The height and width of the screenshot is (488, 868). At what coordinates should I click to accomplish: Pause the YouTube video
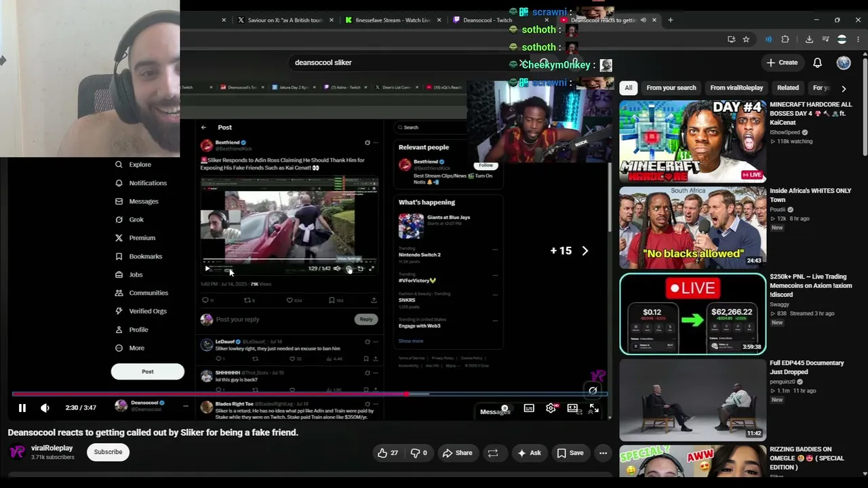point(22,408)
